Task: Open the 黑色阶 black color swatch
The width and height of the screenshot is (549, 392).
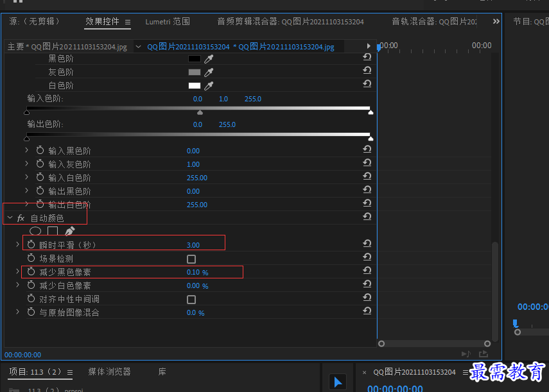Action: pyautogui.click(x=195, y=59)
